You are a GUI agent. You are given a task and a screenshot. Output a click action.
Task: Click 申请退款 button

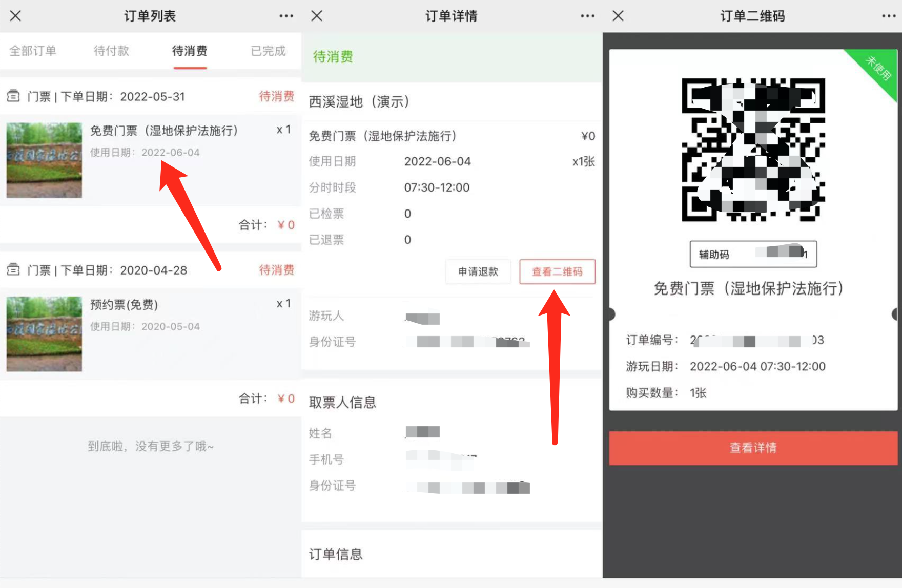tap(478, 271)
